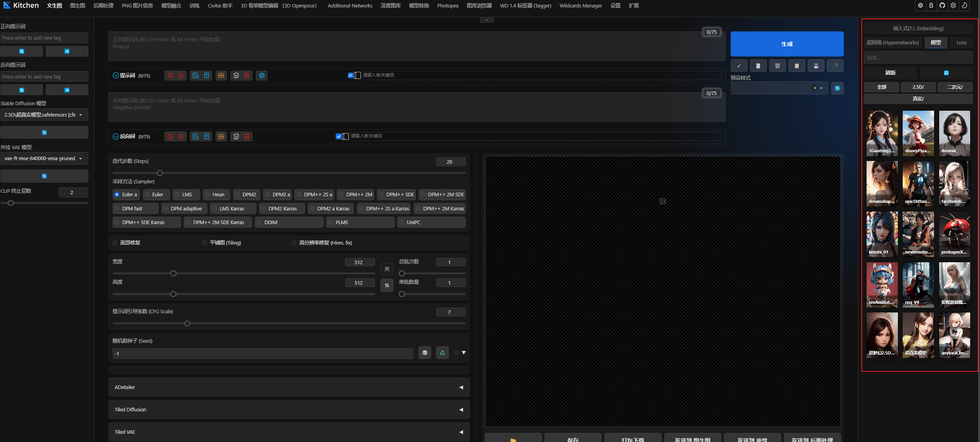Click the red trash icon in the 提示词 toolbar
The width and height of the screenshot is (980, 442).
point(247,75)
